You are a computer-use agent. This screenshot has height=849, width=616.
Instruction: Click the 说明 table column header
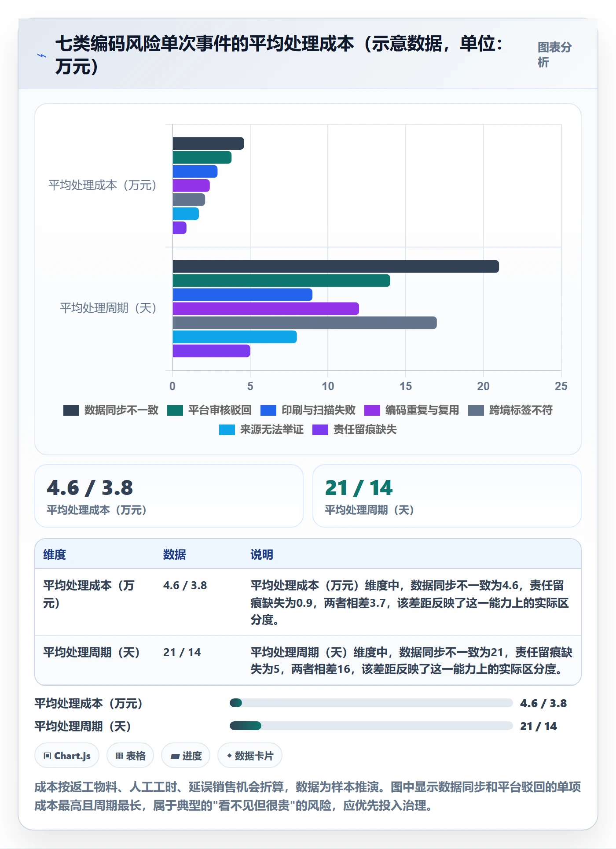(262, 554)
